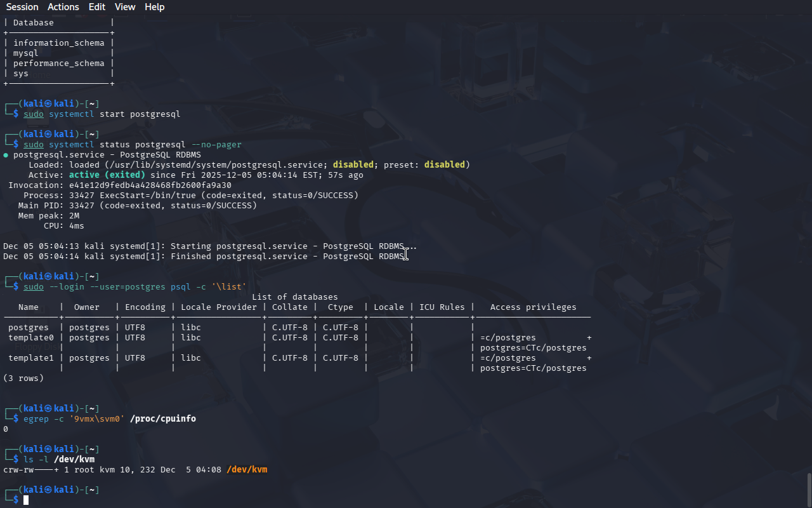The height and width of the screenshot is (508, 812).
Task: Click the performance_schema database entry
Action: point(59,63)
